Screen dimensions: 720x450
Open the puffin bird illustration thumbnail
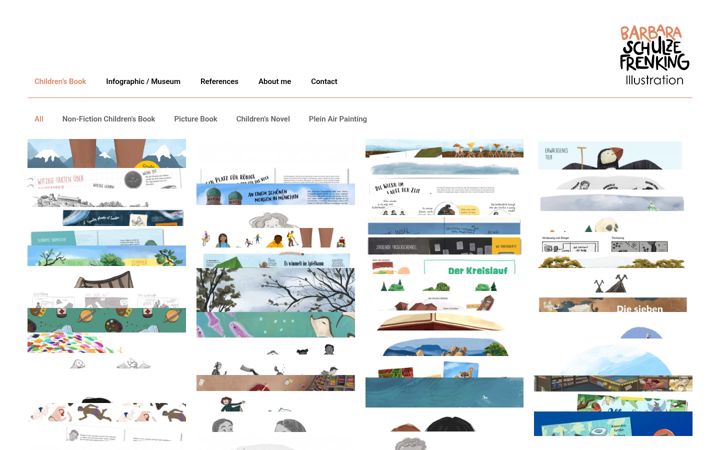point(610,156)
